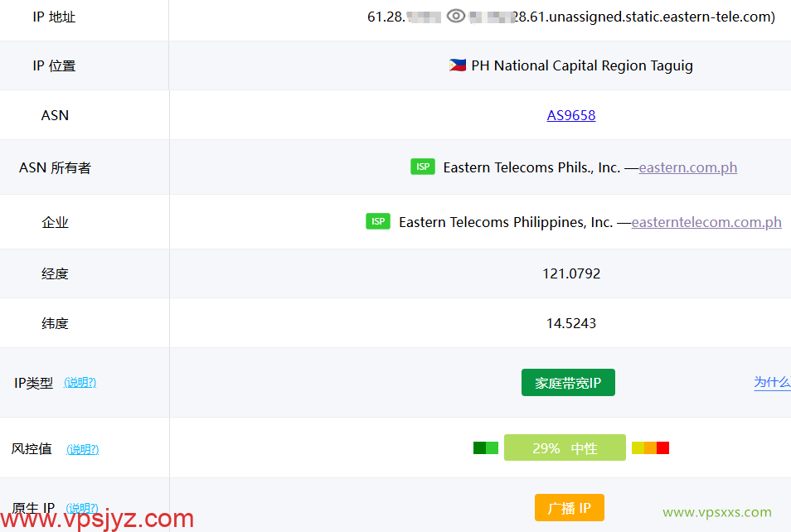Click the ASN 所有者 row label
791x532 pixels.
pos(55,167)
